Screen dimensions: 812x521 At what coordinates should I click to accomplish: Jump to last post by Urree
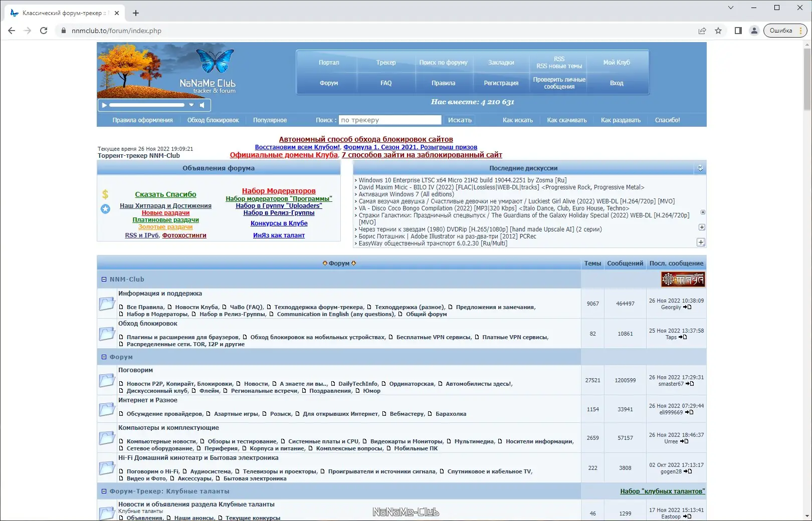[x=684, y=441]
